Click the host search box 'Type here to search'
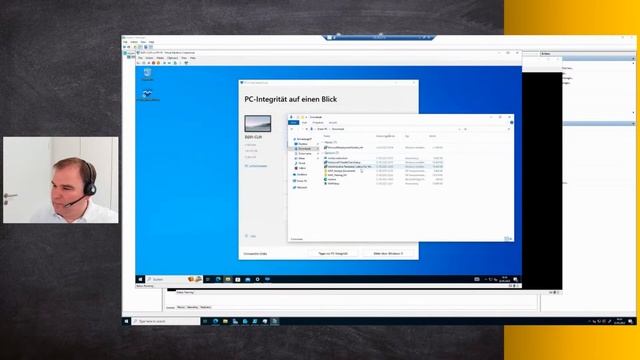Image resolution: width=640 pixels, height=360 pixels. [x=166, y=322]
